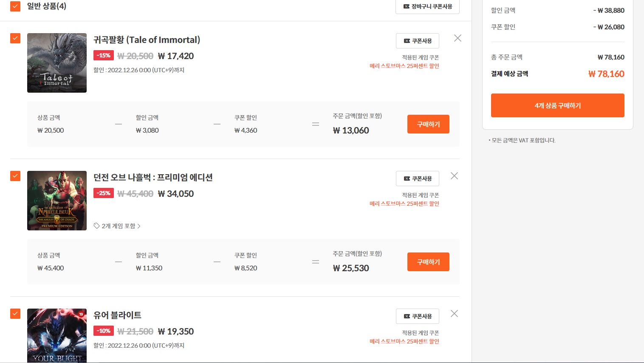Open Tale of Immortal game thumbnail

57,63
